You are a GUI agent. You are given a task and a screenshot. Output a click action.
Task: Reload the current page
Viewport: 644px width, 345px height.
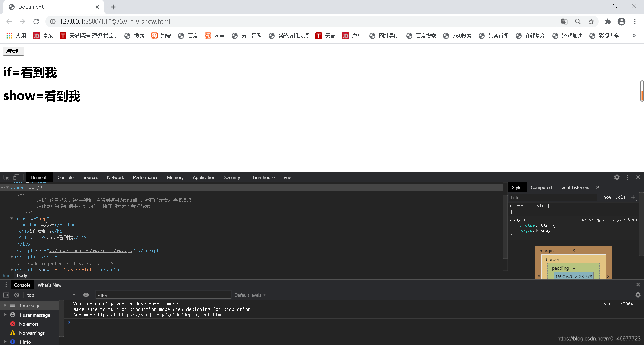36,21
